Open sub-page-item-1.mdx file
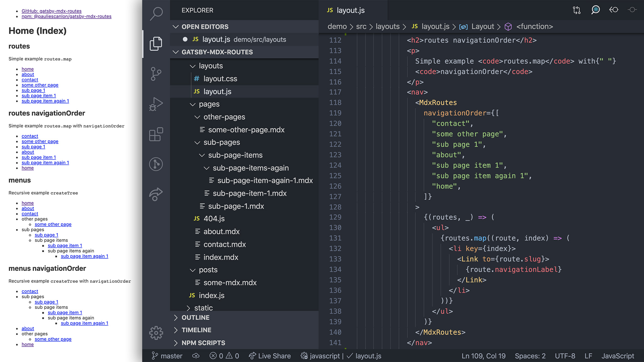This screenshot has width=644, height=362. 244,194
